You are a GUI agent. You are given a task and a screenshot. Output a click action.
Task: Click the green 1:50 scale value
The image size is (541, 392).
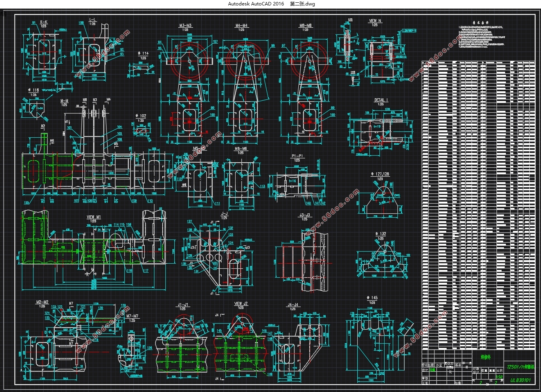pos(499,377)
